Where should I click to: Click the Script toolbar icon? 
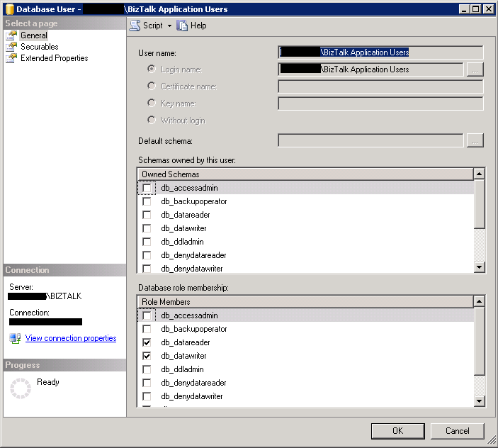135,26
